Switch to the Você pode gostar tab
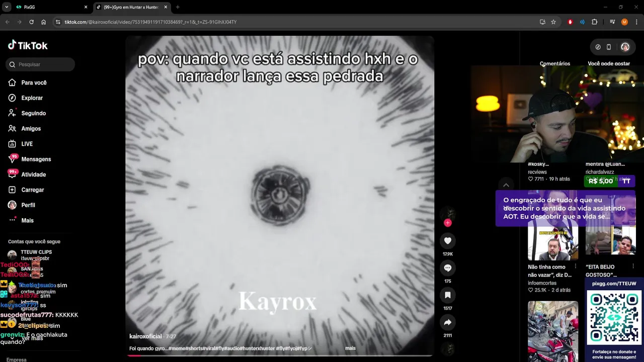 [609, 64]
